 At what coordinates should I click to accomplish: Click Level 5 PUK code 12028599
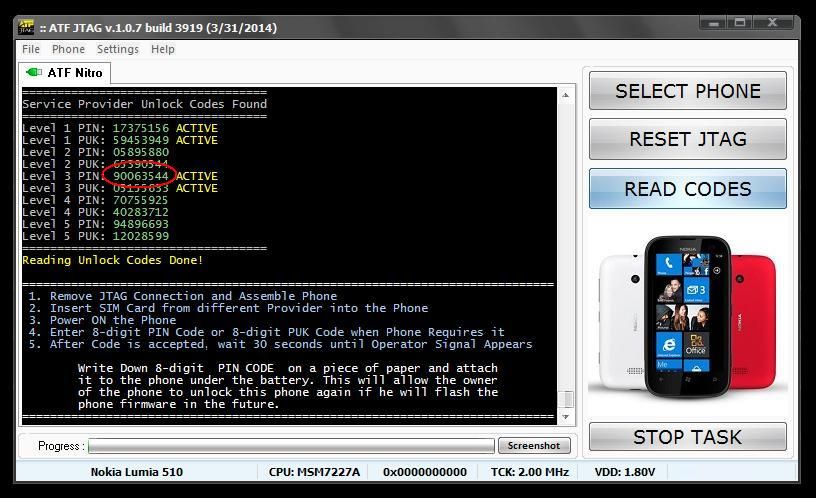point(141,236)
